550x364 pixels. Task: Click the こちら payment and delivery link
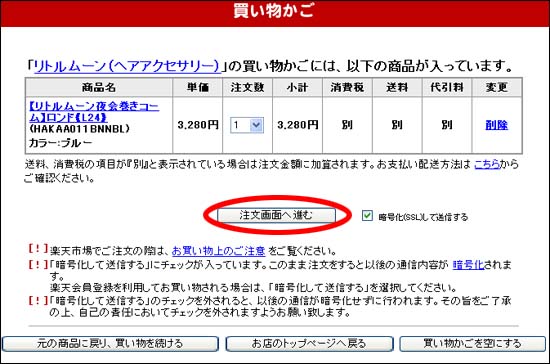pyautogui.click(x=487, y=164)
